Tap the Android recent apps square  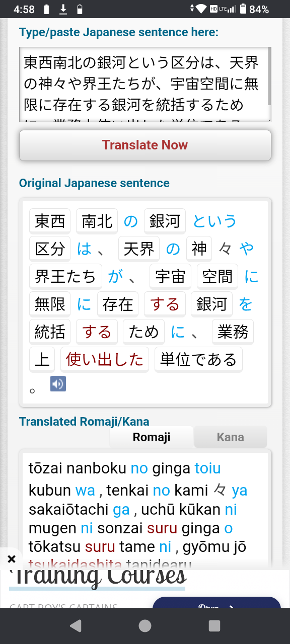214,625
